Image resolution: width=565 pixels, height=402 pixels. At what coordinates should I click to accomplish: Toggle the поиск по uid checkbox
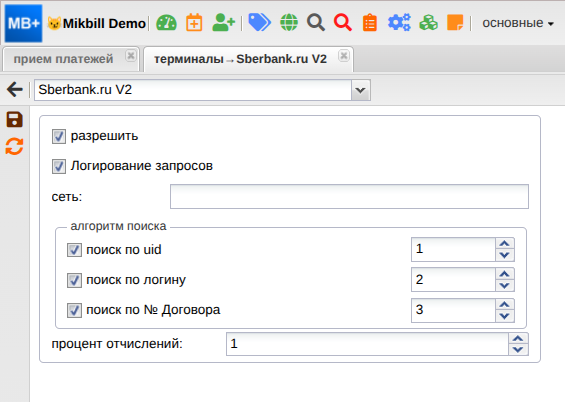tap(74, 250)
